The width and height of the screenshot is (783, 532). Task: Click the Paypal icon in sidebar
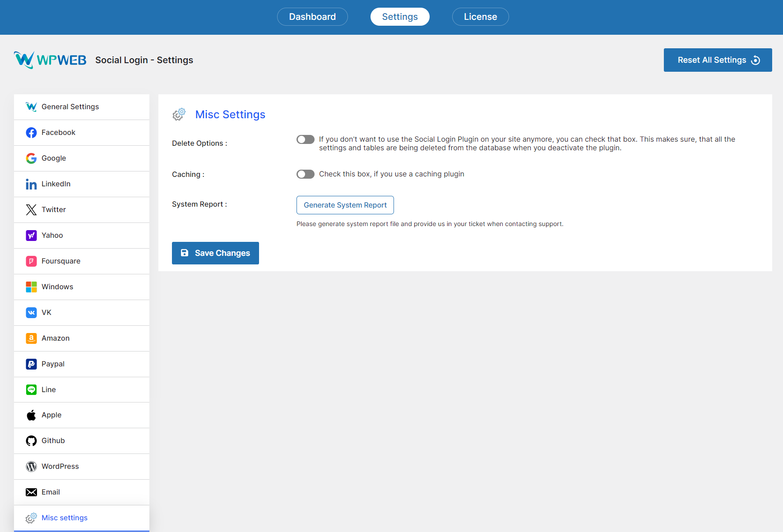[x=31, y=364]
